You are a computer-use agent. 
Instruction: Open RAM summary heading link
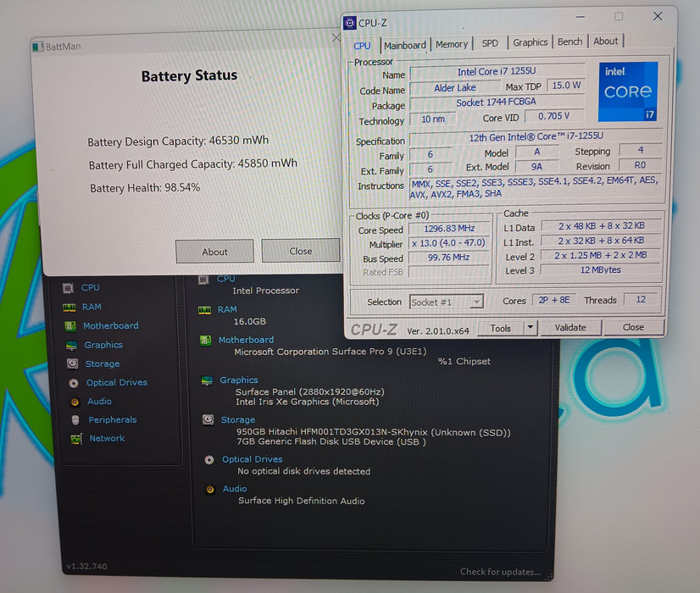[227, 309]
